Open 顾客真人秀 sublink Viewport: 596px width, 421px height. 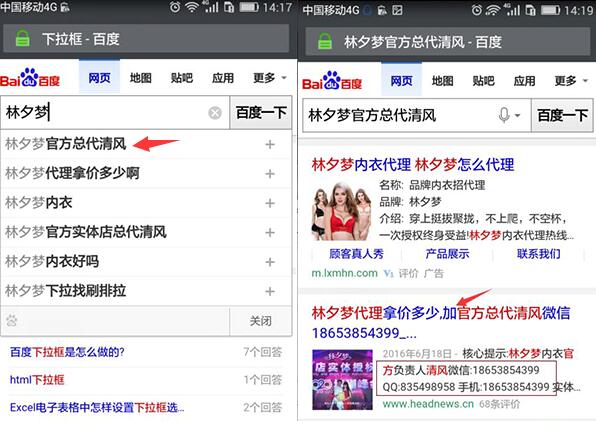356,254
